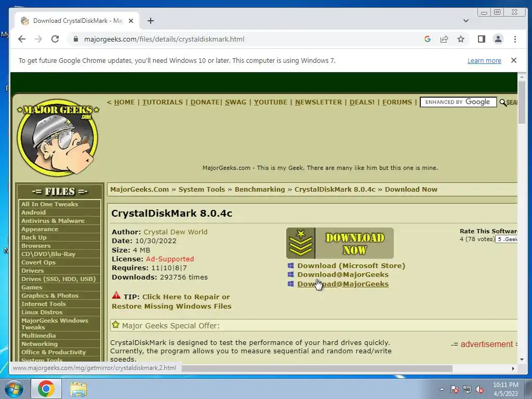This screenshot has height=399, width=532.
Task: Click the first Download@MajorGeeks link
Action: pos(343,274)
